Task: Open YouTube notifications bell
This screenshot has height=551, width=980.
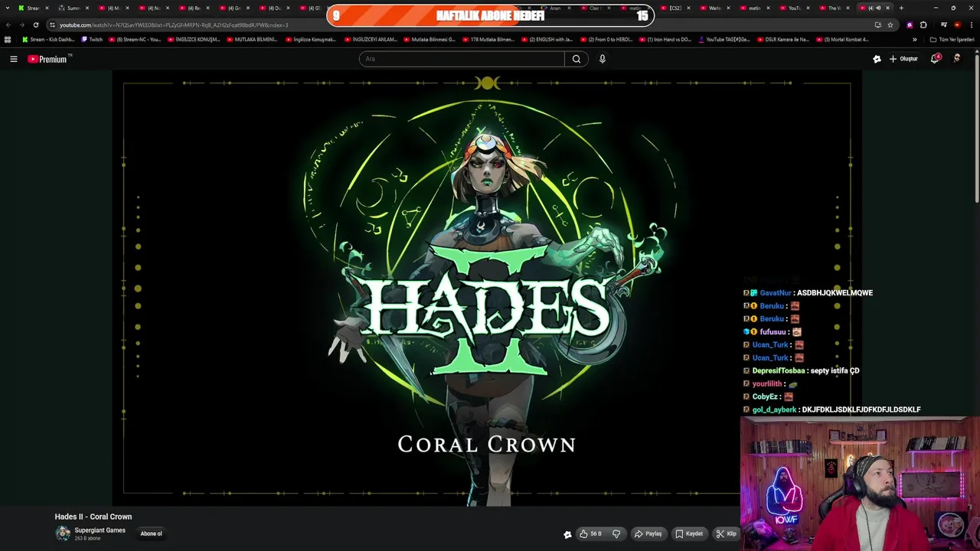Action: pos(935,59)
